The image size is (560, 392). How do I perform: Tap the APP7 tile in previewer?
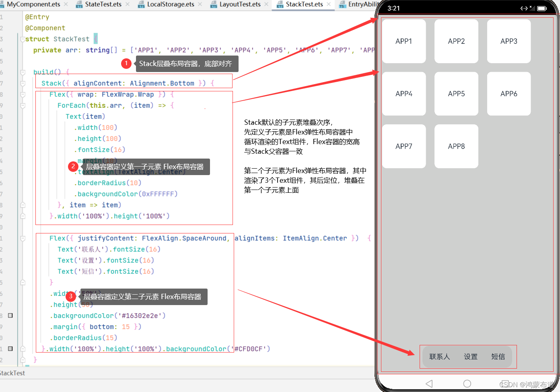tap(404, 146)
